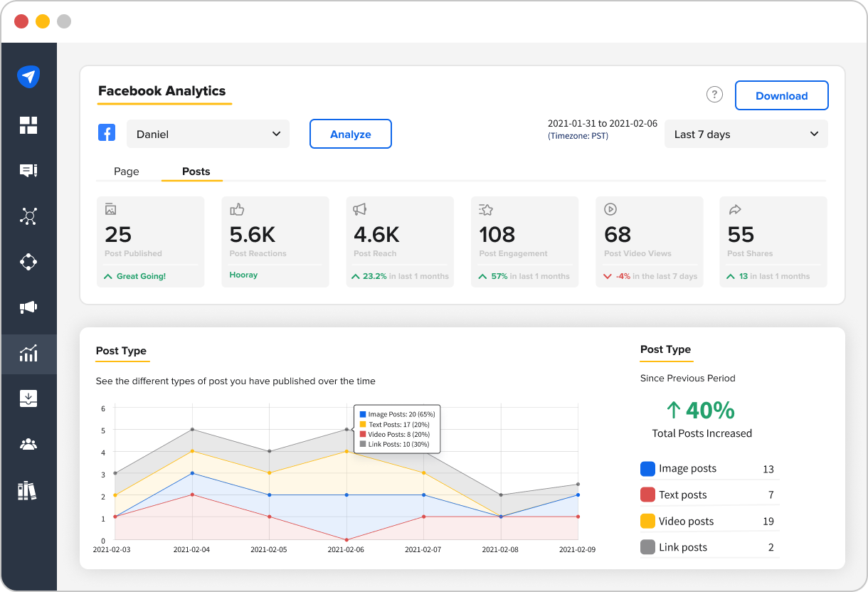The height and width of the screenshot is (592, 868).
Task: Click the megaphone icon in sidebar
Action: point(28,307)
